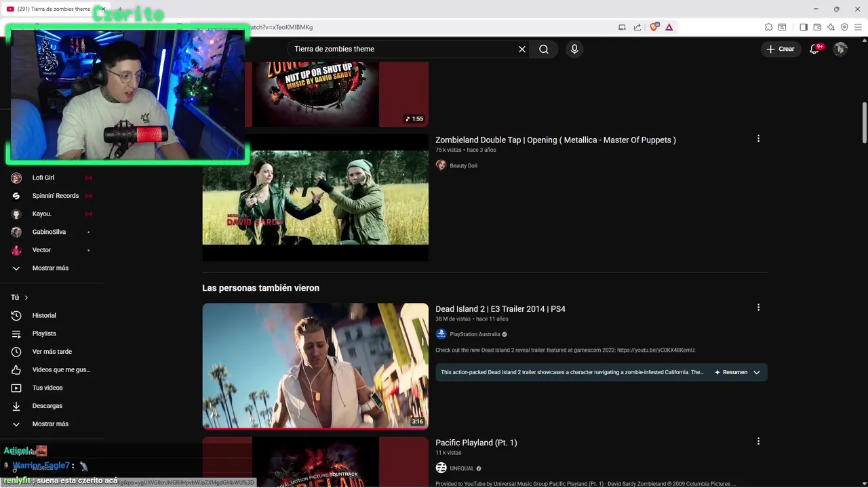Go to UNEQUAL channel name
The image size is (868, 488).
click(461, 468)
